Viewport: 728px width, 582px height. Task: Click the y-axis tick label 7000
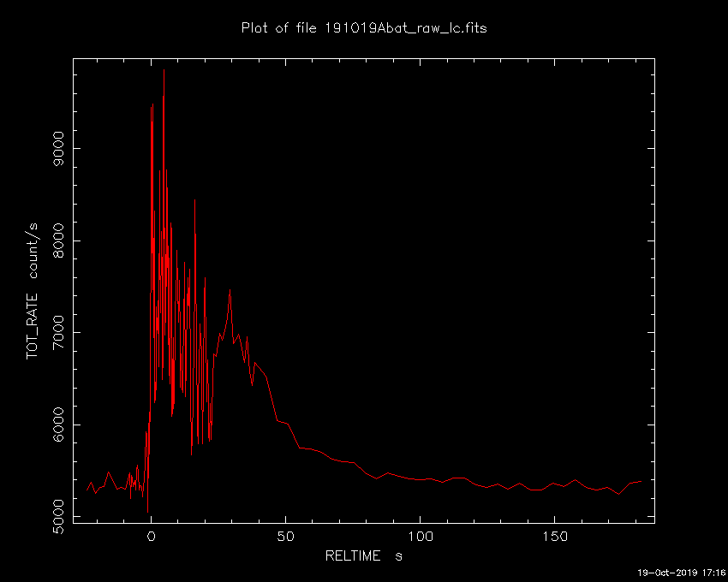coord(58,333)
